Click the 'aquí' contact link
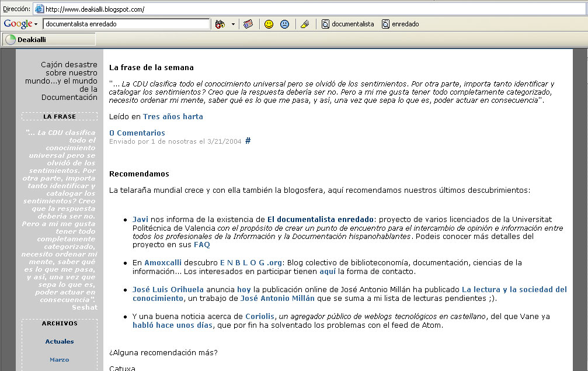The image size is (588, 371). 328,271
